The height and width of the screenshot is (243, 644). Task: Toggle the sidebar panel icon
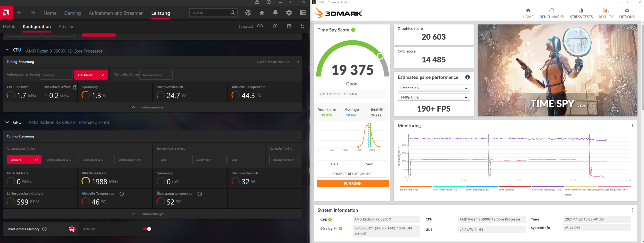point(303,13)
